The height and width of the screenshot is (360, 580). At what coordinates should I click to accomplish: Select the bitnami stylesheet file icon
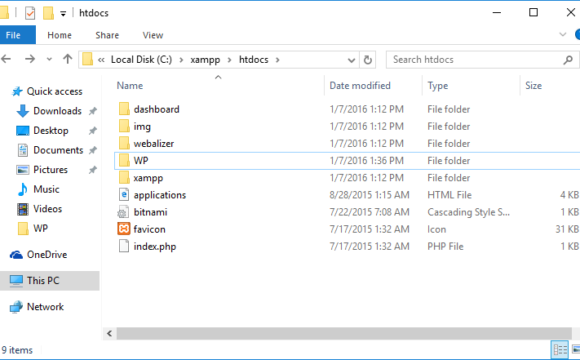click(x=123, y=212)
